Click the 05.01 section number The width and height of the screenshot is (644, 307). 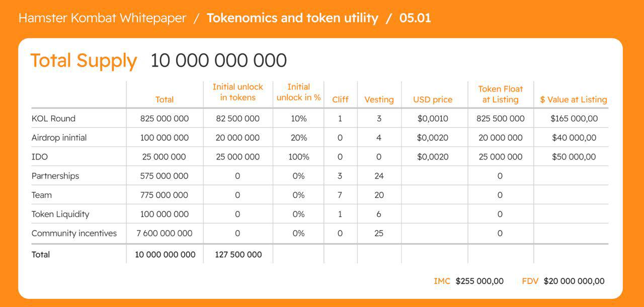point(415,18)
